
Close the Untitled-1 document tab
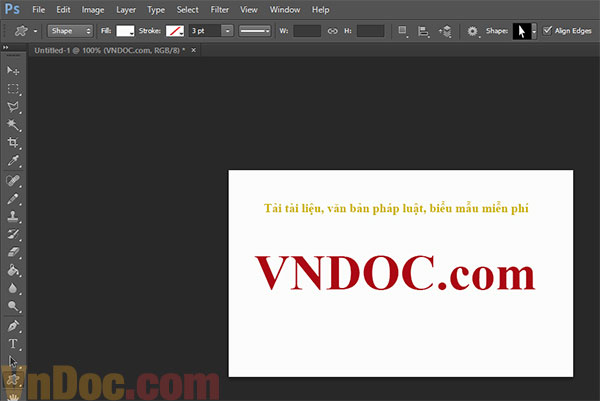tap(194, 50)
